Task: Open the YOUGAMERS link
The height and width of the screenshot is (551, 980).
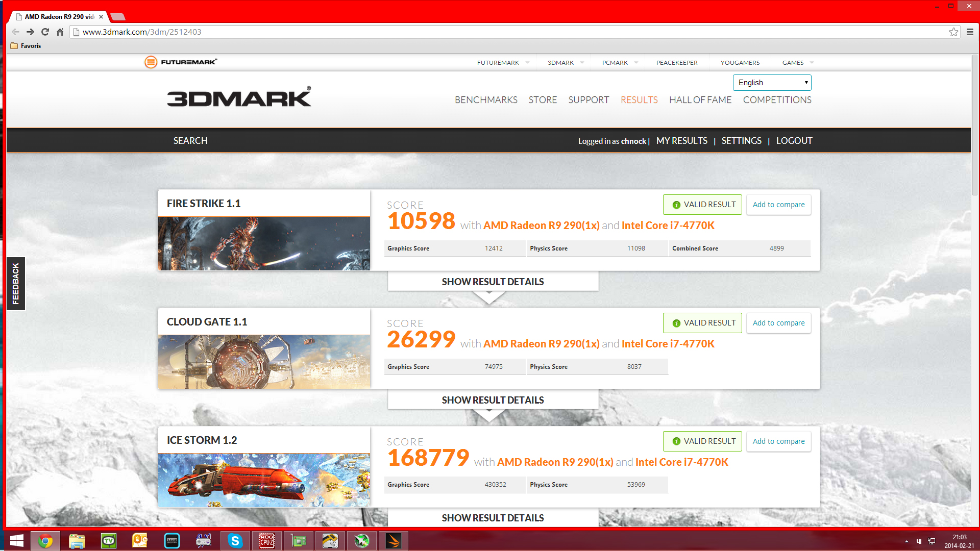Action: click(740, 63)
